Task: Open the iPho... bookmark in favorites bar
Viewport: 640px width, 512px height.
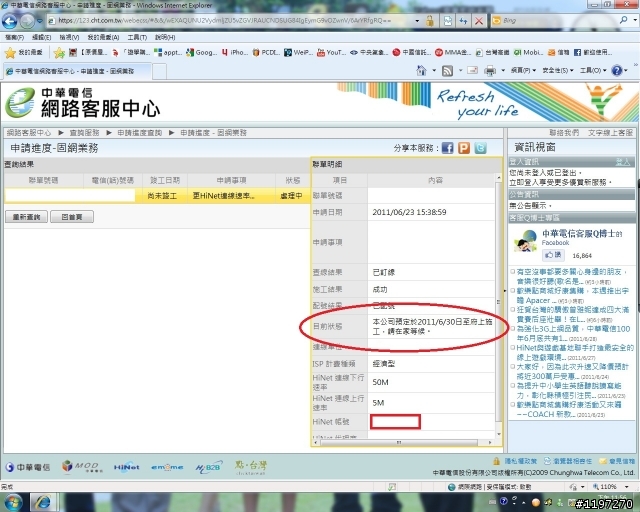Action: [235, 52]
